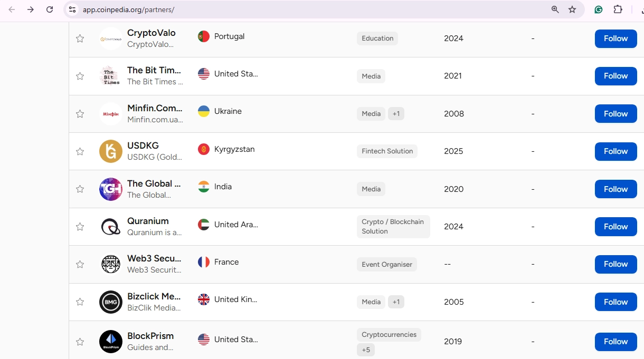The image size is (644, 359).
Task: Open The Bit Times partner name link
Action: (154, 70)
